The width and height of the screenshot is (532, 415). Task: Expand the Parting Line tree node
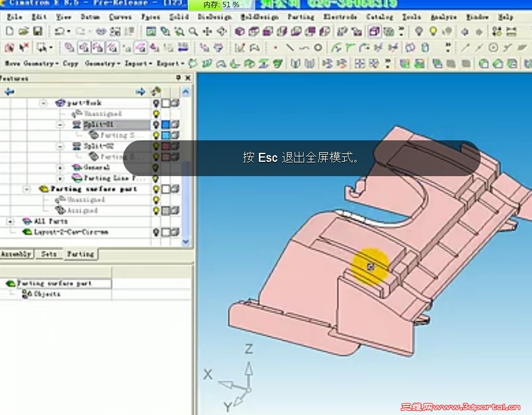point(60,179)
